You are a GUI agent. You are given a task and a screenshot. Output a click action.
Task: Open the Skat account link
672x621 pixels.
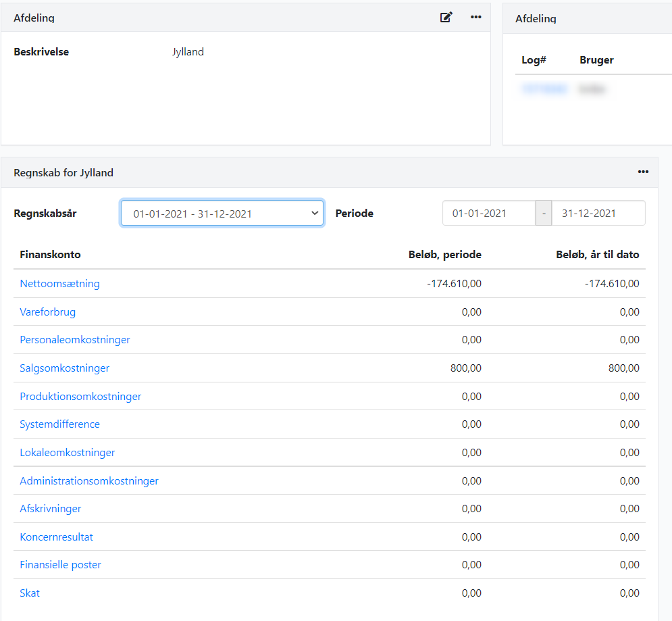click(x=30, y=593)
